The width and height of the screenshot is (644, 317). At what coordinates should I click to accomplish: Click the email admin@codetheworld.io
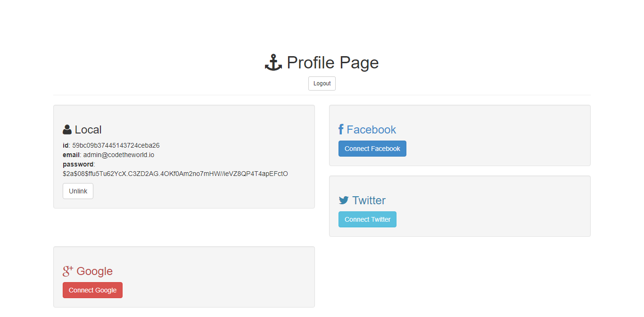119,155
